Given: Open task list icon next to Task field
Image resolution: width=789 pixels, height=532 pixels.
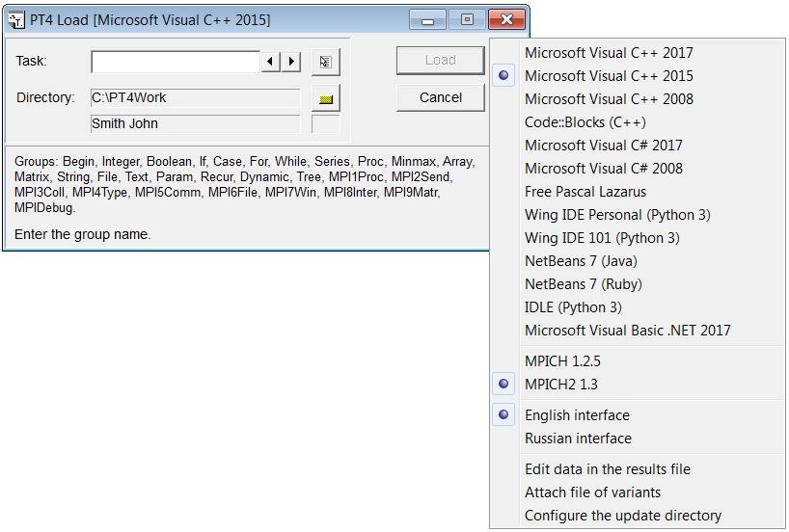Looking at the screenshot, I should [x=326, y=62].
